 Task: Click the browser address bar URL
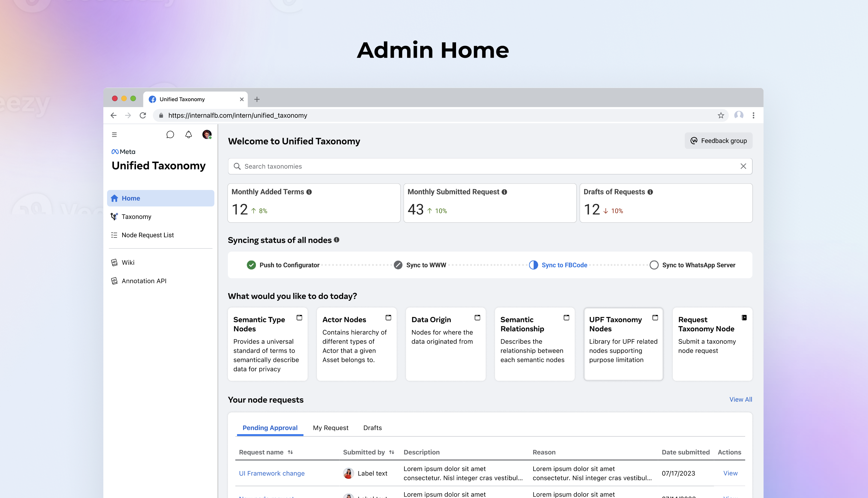tap(238, 115)
